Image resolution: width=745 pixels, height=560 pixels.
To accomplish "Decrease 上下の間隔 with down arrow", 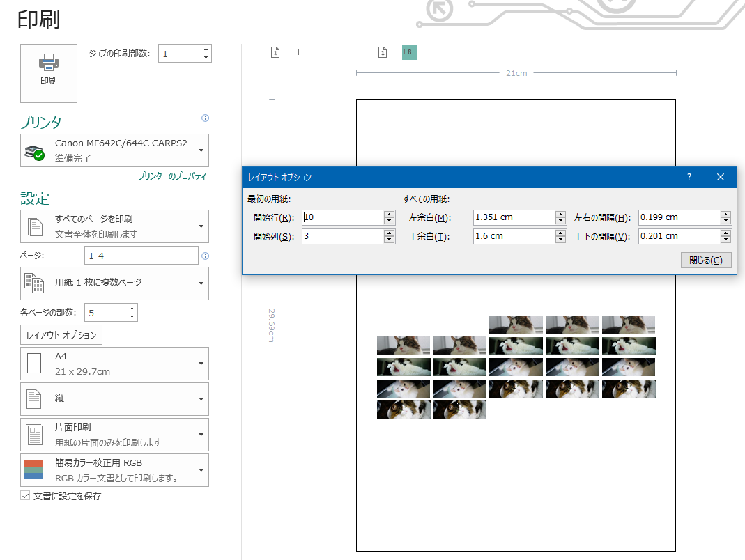I will 725,240.
